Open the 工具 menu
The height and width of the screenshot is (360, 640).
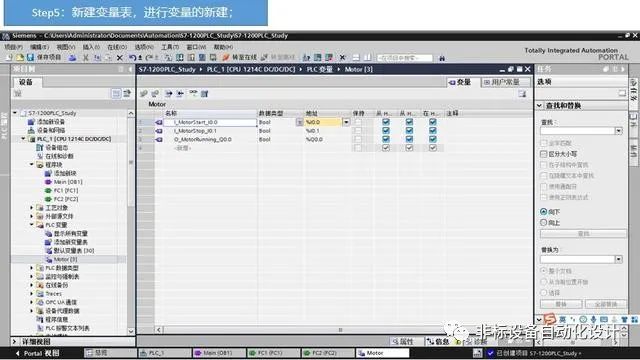click(x=170, y=47)
